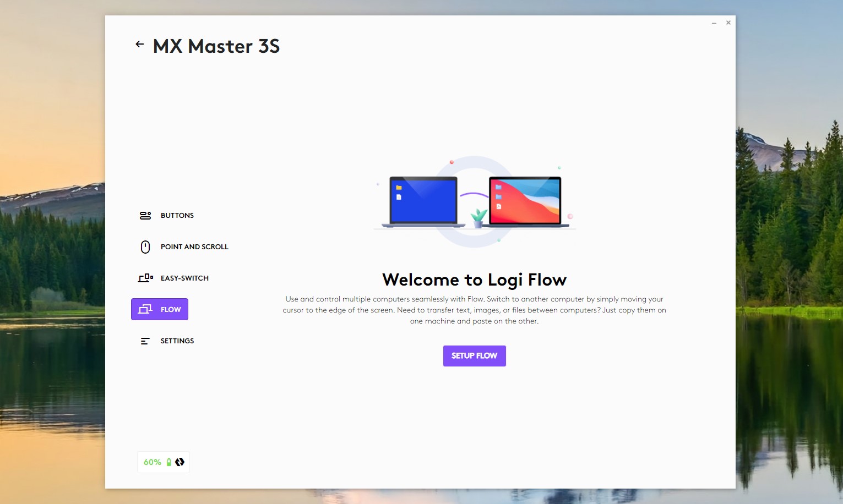This screenshot has width=843, height=504.
Task: Go to POINT AND SCROLL label
Action: tap(194, 247)
